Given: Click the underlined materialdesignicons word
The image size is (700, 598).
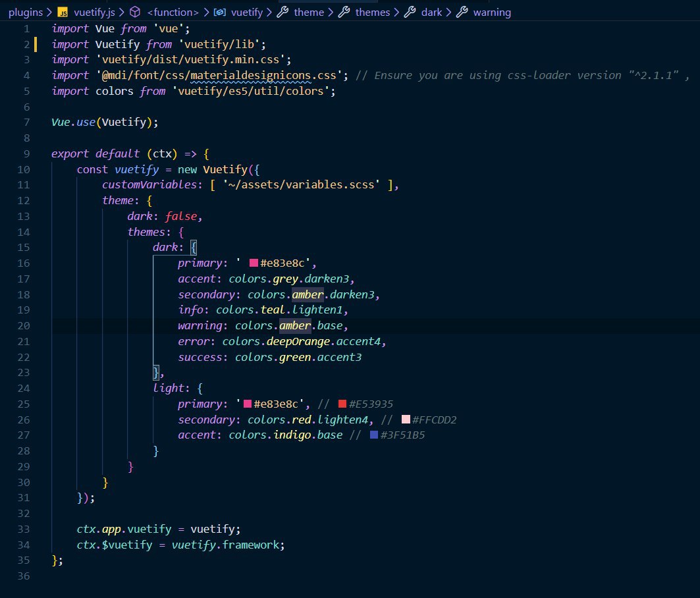Looking at the screenshot, I should tap(250, 76).
